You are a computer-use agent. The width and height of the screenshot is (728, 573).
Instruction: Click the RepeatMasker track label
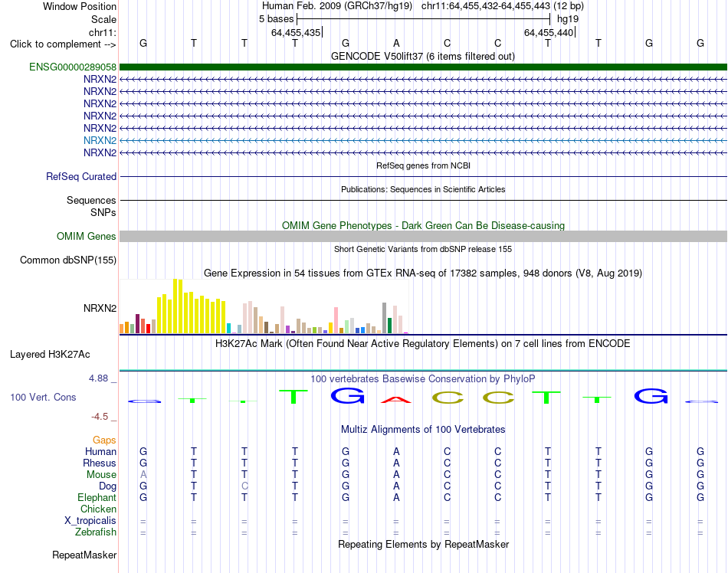click(x=84, y=555)
